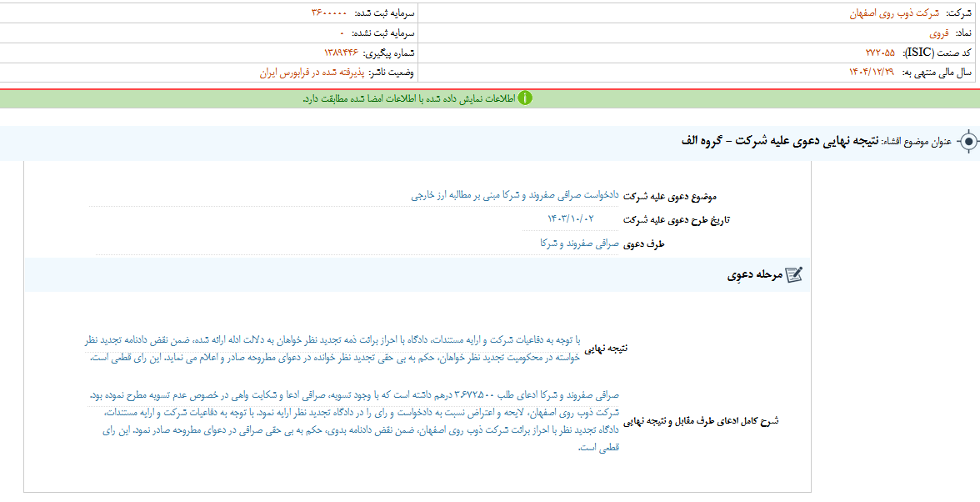This screenshot has width=980, height=502.
Task: Click the lawsuit subject text about صرافی صفروند
Action: coord(514,195)
